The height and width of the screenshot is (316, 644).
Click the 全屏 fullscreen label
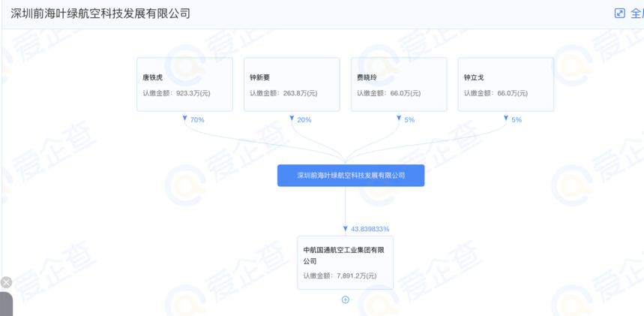tap(637, 14)
